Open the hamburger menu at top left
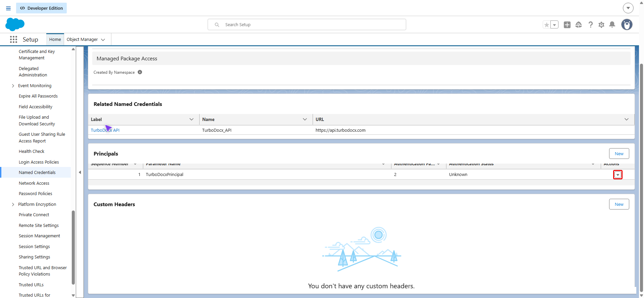Viewport: 644px width, 298px height. tap(8, 8)
